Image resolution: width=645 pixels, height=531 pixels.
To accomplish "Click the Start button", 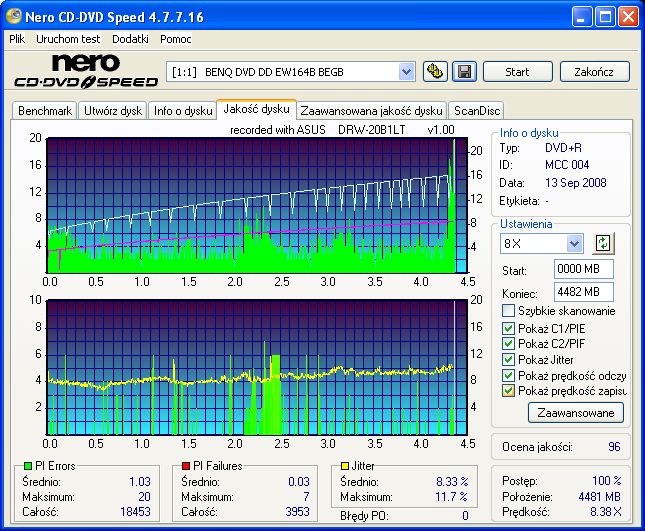I will point(517,72).
